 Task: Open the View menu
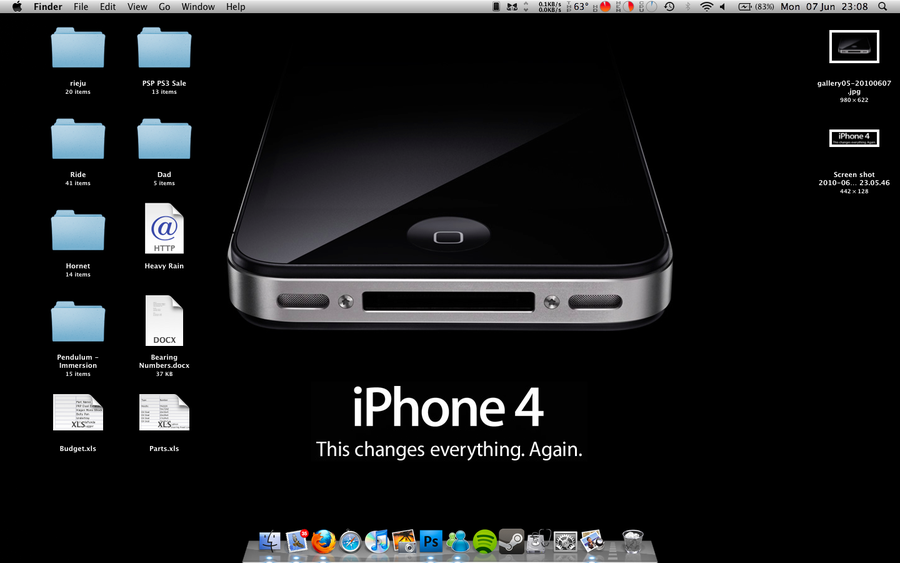point(137,7)
